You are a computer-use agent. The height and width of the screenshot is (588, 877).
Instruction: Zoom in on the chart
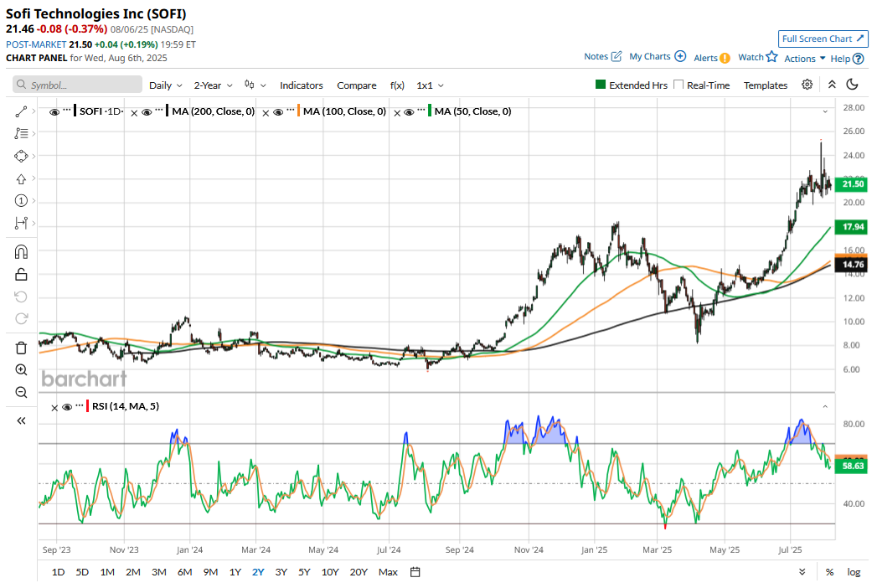point(21,370)
